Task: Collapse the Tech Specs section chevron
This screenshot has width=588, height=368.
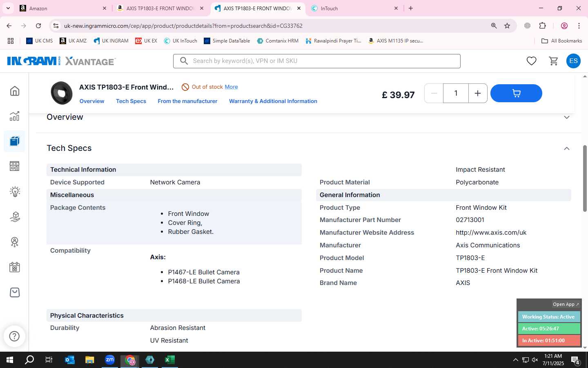Action: (x=567, y=148)
